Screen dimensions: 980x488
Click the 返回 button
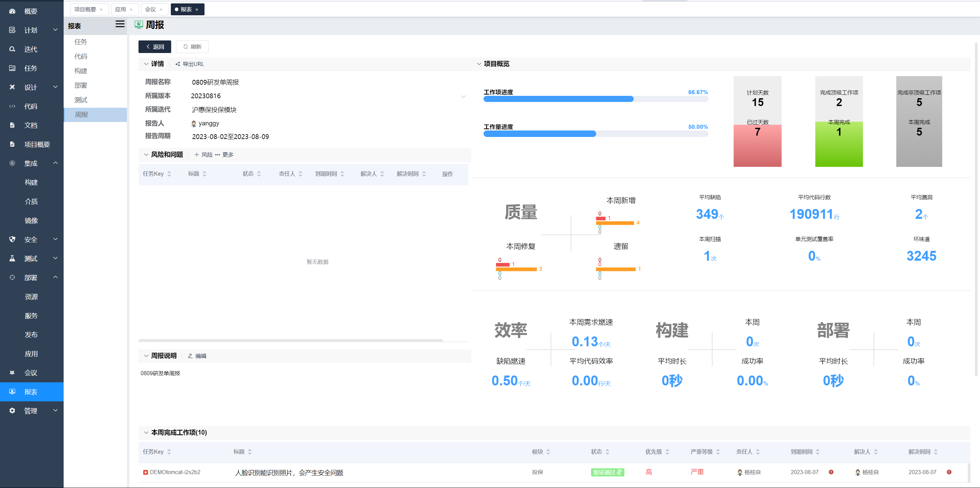point(154,47)
